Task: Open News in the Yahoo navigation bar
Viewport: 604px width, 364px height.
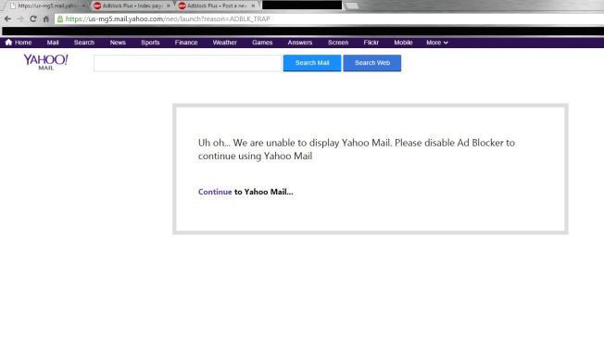Action: 118,43
